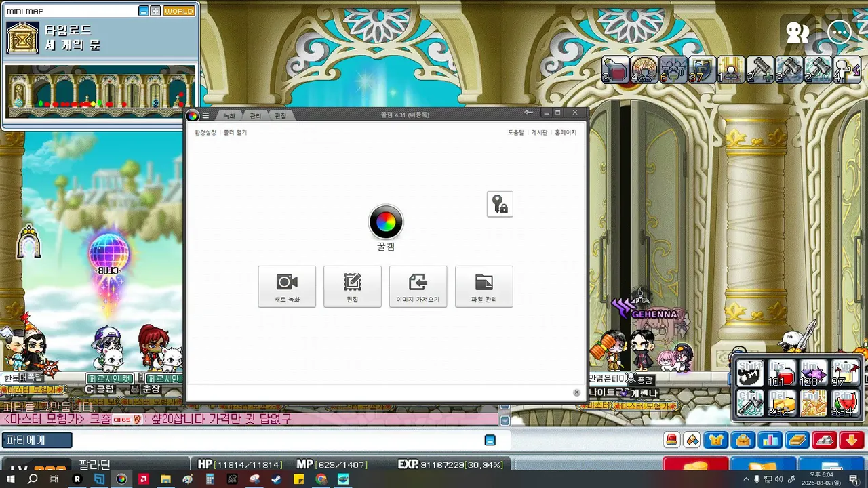The width and height of the screenshot is (868, 488).
Task: Click the red siren icon in the game menu bar
Action: click(671, 441)
